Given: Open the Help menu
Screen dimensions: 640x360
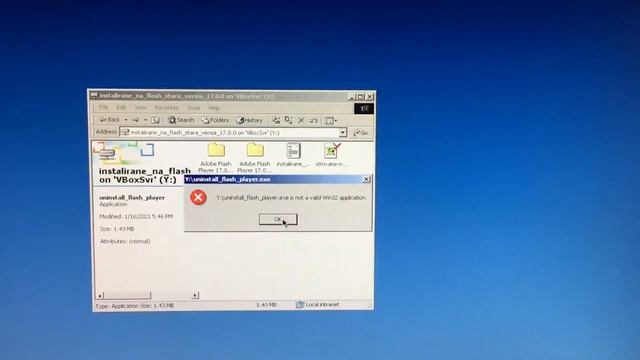Looking at the screenshot, I should tap(214, 108).
